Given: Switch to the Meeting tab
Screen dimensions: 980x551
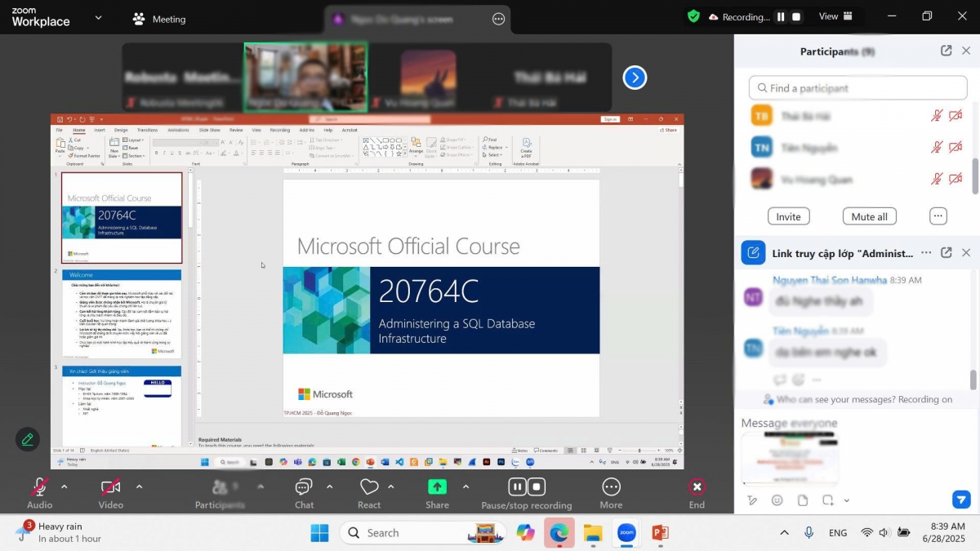Looking at the screenshot, I should pos(158,19).
